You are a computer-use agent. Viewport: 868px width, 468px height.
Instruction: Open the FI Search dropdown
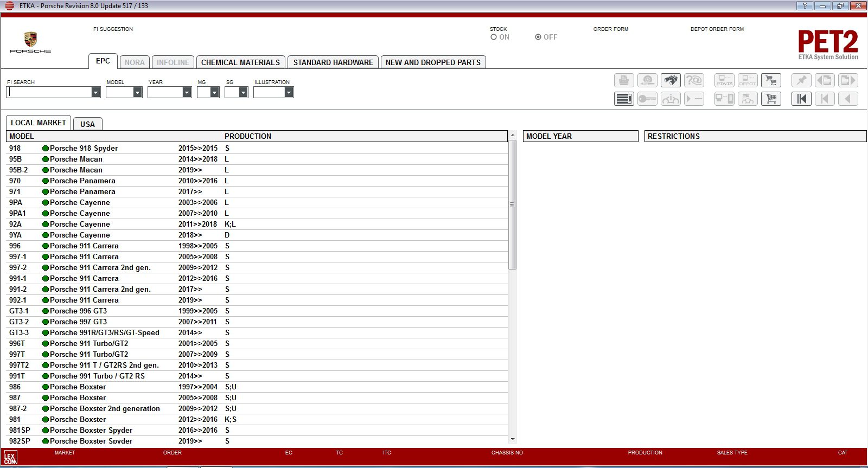pos(95,92)
